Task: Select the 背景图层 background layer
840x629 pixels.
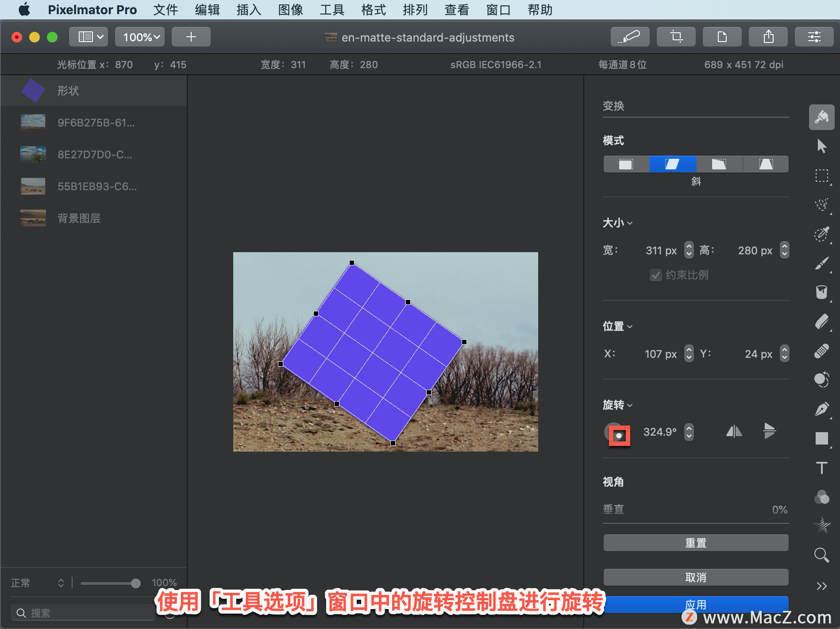Action: click(x=94, y=218)
